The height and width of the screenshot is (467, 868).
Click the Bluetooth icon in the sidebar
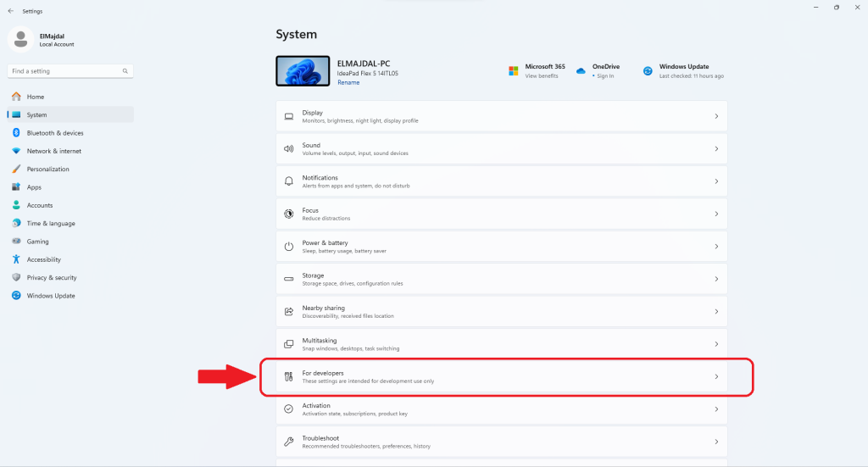click(16, 133)
